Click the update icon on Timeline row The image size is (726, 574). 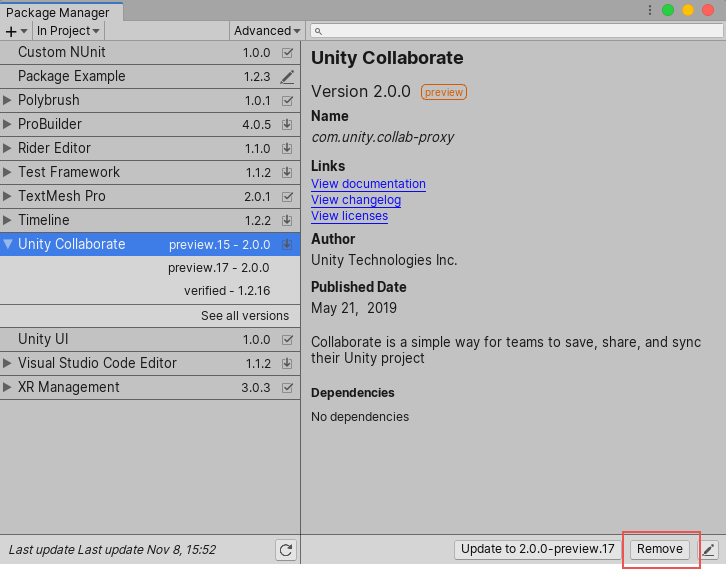287,220
